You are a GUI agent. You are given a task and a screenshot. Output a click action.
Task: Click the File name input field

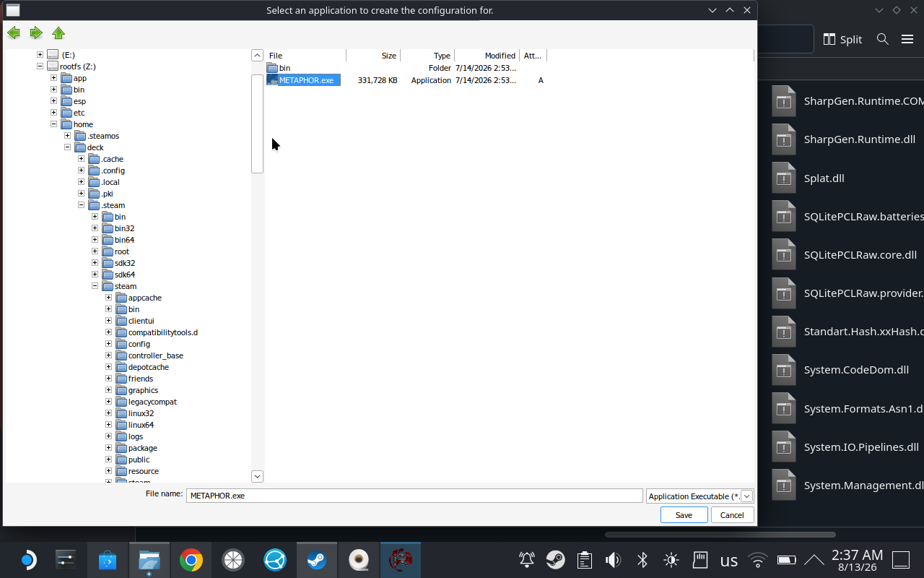[x=414, y=496]
